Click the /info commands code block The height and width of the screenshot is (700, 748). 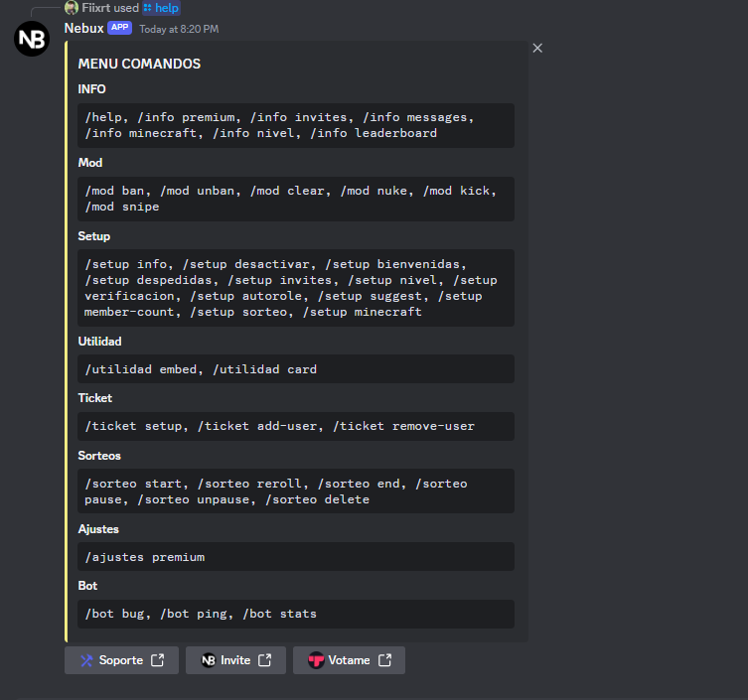[x=296, y=125]
